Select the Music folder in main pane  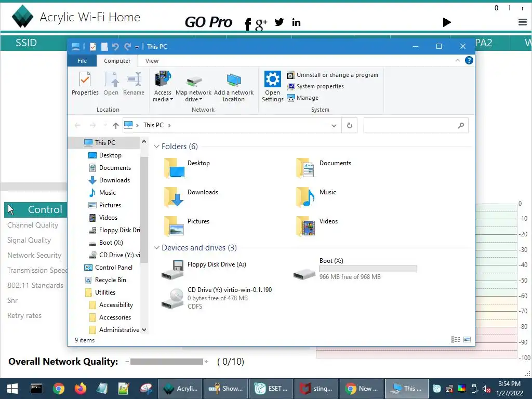(x=315, y=197)
